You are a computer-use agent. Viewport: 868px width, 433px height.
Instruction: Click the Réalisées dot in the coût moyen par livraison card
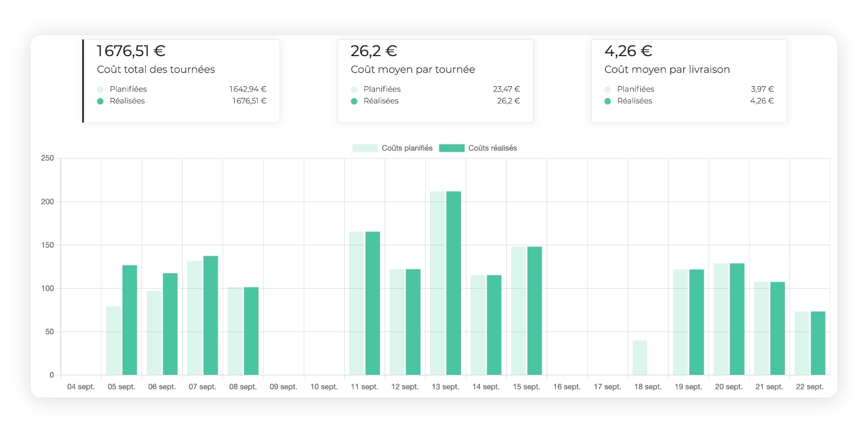(x=608, y=101)
